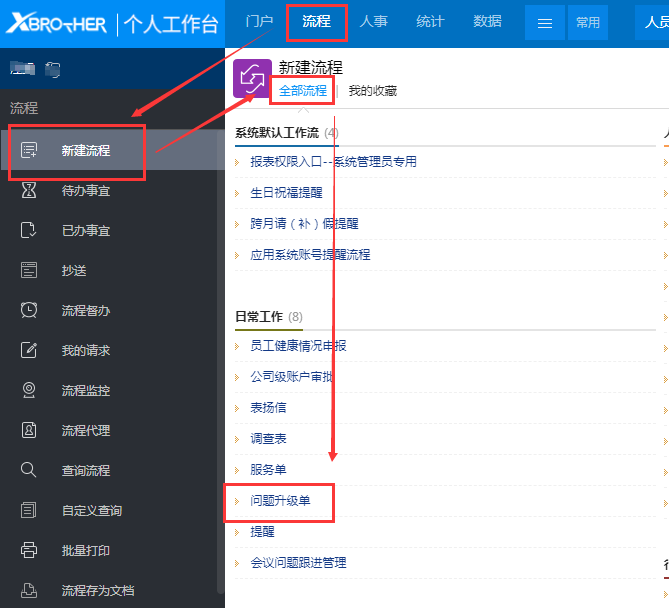Select 流程代理 in the sidebar
The image size is (669, 608).
86,430
